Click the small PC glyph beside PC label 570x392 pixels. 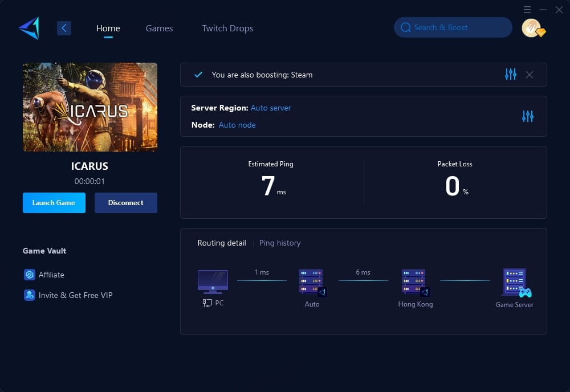coord(207,303)
